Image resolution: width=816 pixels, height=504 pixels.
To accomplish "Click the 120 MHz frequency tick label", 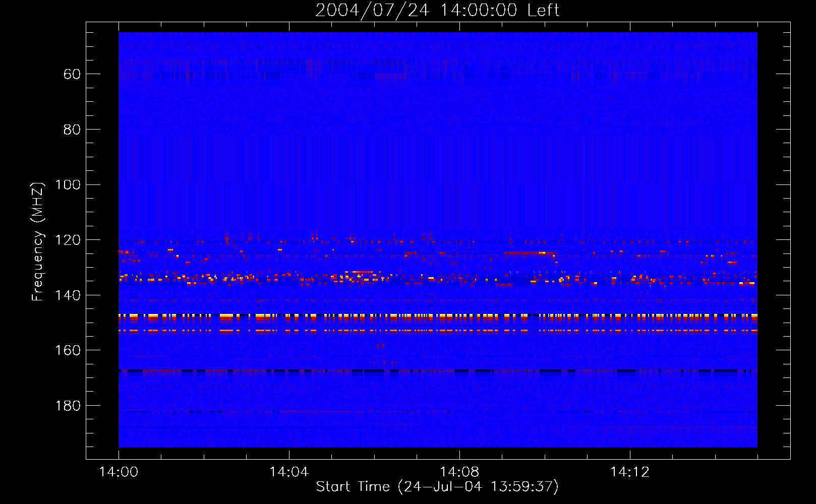I will pyautogui.click(x=68, y=240).
